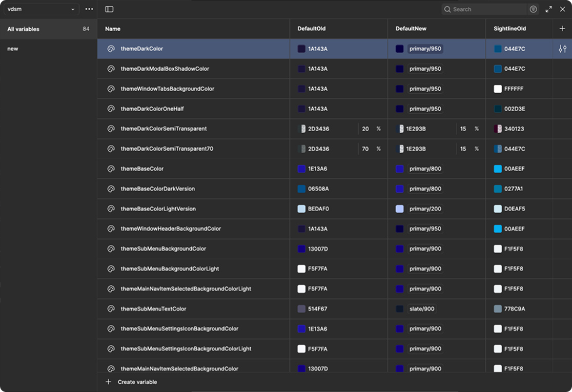The height and width of the screenshot is (392, 572).
Task: Click the slate/900 alias for themeSubMenuTextColor
Action: pos(422,309)
